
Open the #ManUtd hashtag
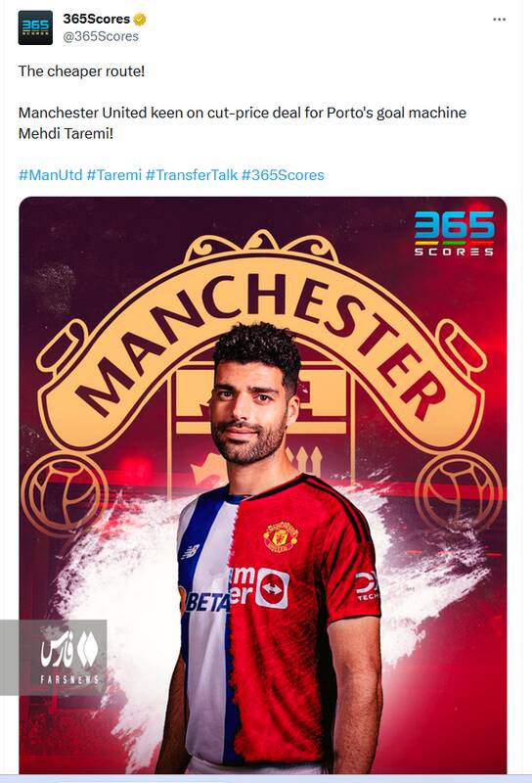[51, 175]
